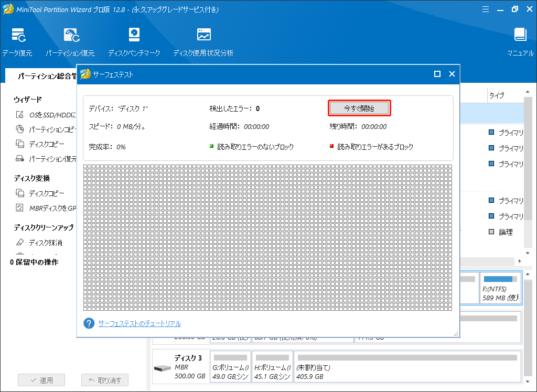Open the データ復元 tool in the toolbar
This screenshot has height=392, width=537.
[x=17, y=42]
